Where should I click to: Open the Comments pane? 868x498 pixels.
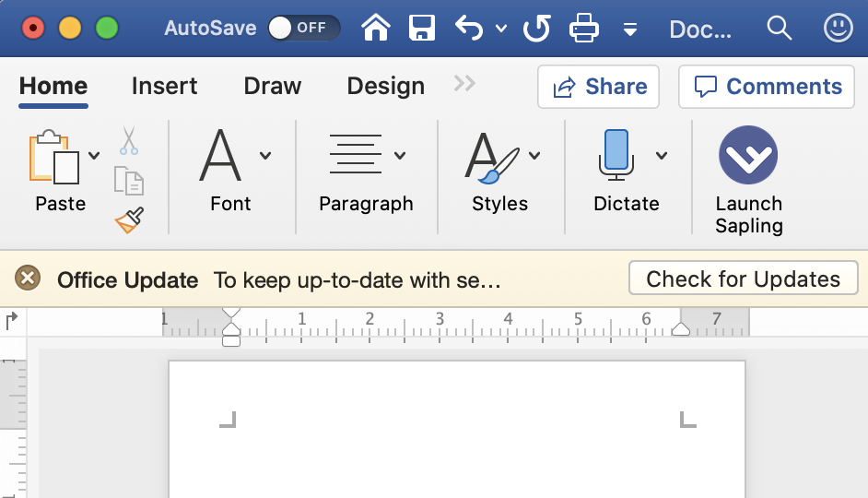click(x=767, y=87)
